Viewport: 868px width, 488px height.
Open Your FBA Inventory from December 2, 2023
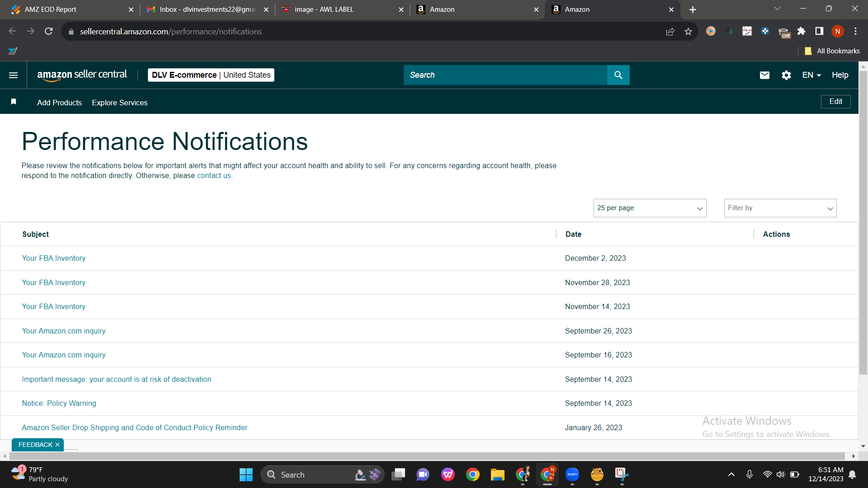[x=54, y=258]
